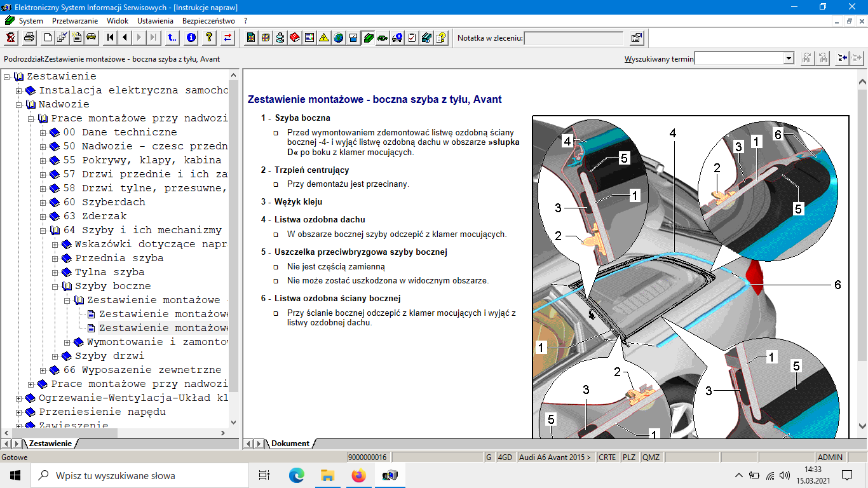Screen dimensions: 868x488
Task: Collapse the Nadwozie tree node
Action: (19, 105)
